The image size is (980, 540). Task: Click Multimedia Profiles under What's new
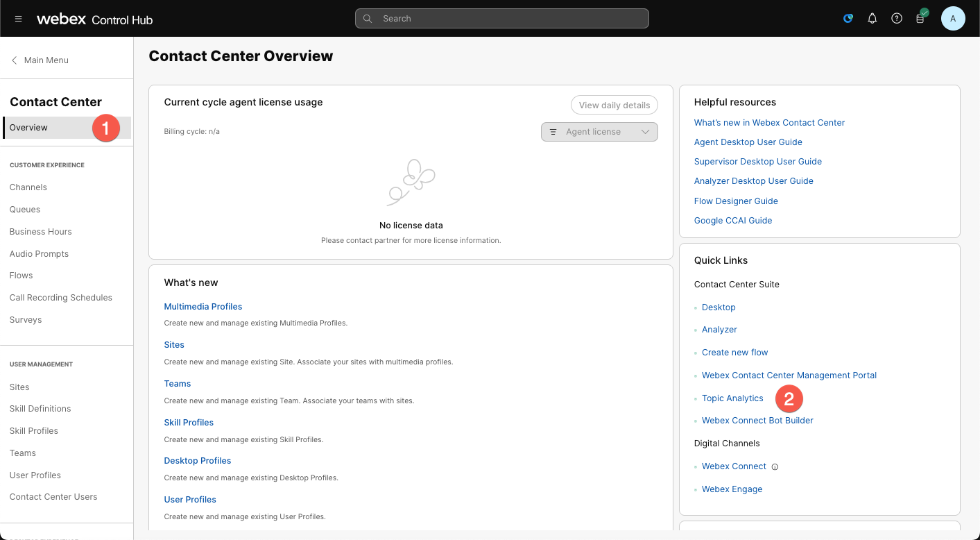click(x=203, y=307)
